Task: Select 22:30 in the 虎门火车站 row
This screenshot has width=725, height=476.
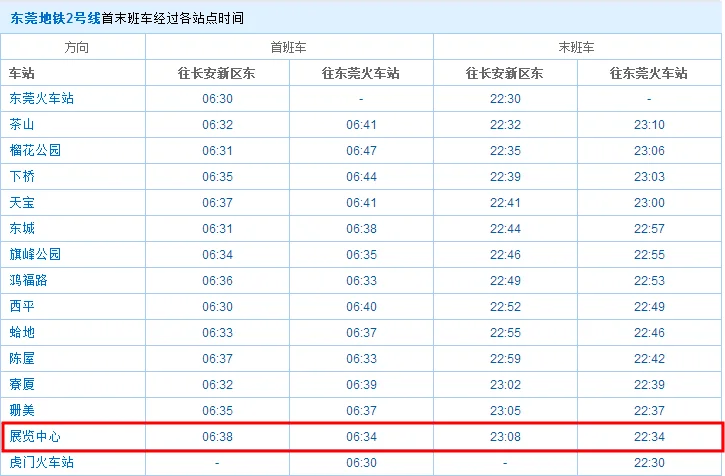Action: click(x=649, y=463)
